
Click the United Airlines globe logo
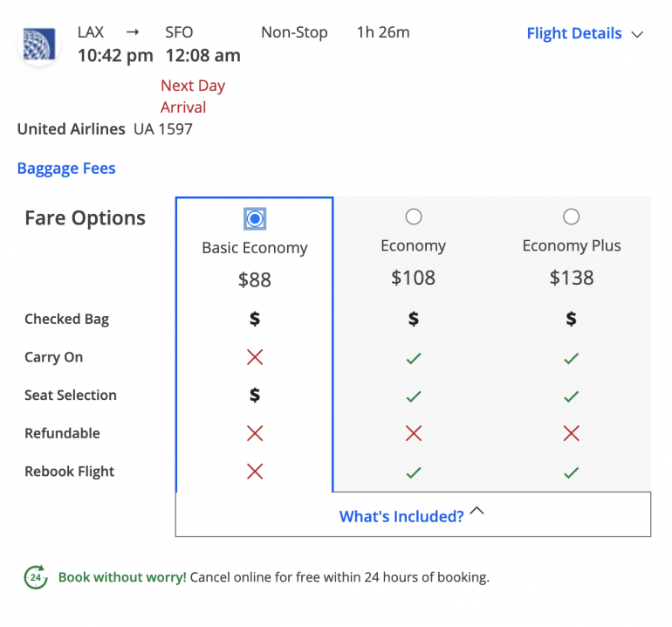pyautogui.click(x=39, y=45)
